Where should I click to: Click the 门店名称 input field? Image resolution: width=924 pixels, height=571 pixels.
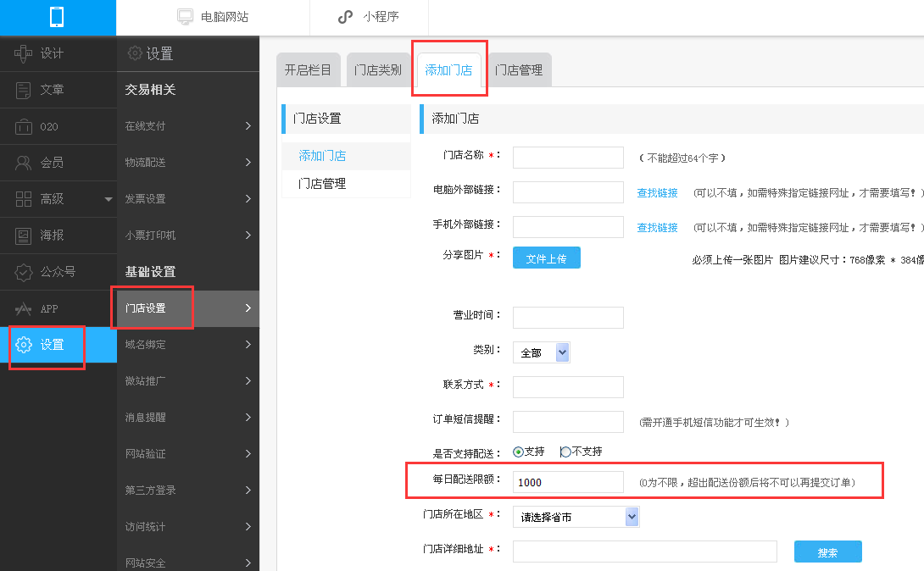coord(568,158)
